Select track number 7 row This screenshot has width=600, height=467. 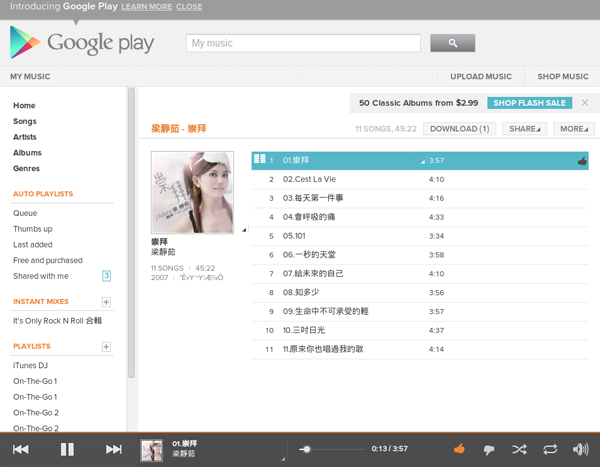tap(420, 274)
